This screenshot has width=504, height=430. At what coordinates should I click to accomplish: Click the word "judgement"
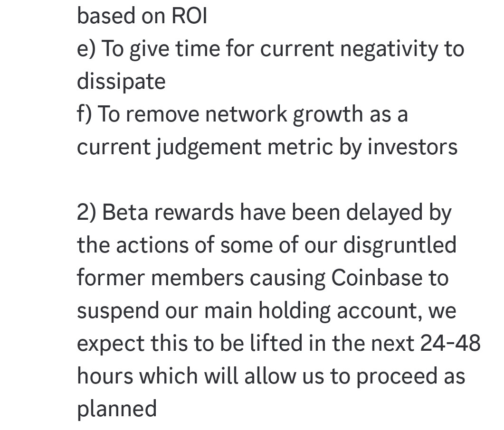pos(209,147)
